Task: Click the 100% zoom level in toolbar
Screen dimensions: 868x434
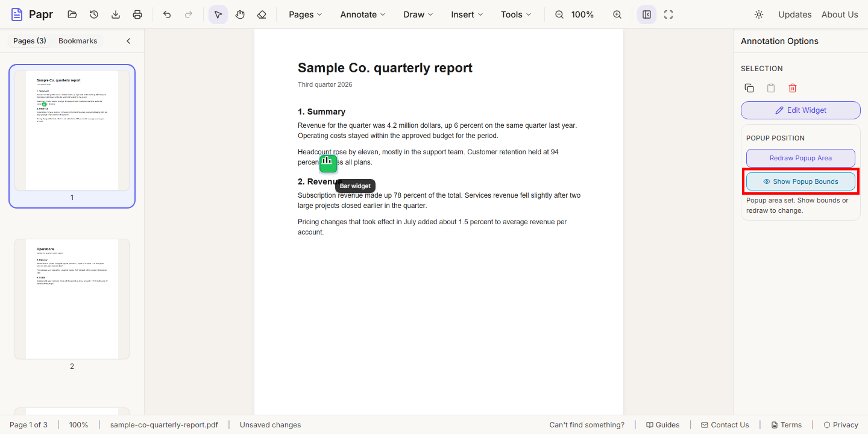Action: [x=582, y=14]
